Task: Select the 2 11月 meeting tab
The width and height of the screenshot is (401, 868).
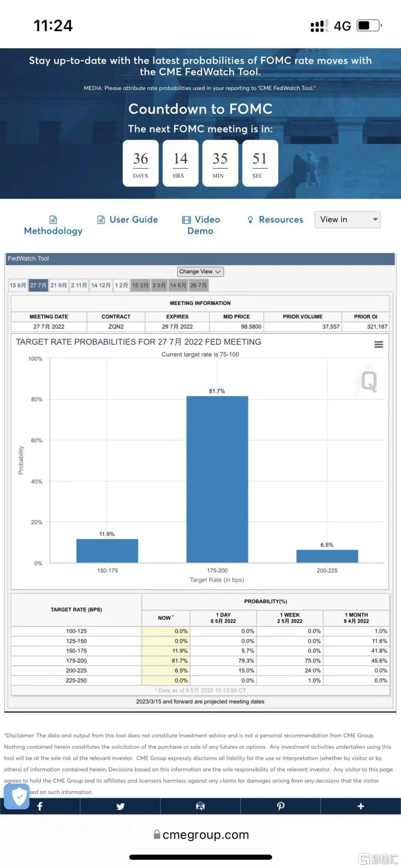Action: 79,285
